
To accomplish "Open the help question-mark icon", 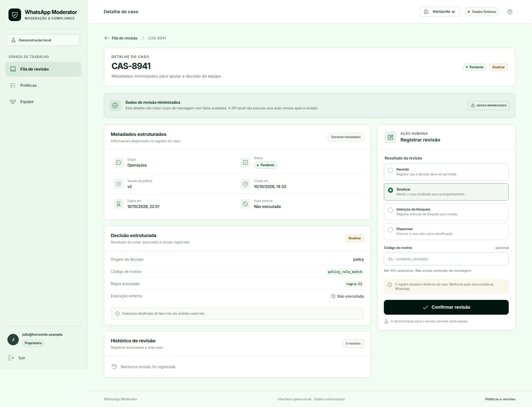I will [x=510, y=12].
